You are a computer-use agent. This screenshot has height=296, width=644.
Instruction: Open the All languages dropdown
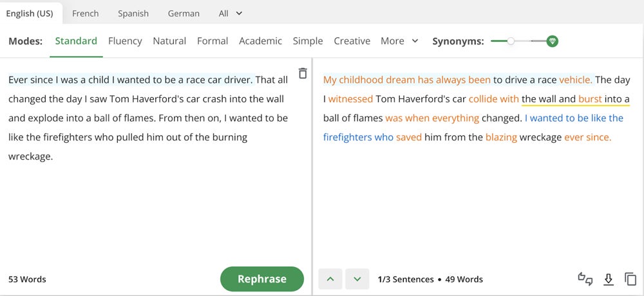[x=231, y=14]
